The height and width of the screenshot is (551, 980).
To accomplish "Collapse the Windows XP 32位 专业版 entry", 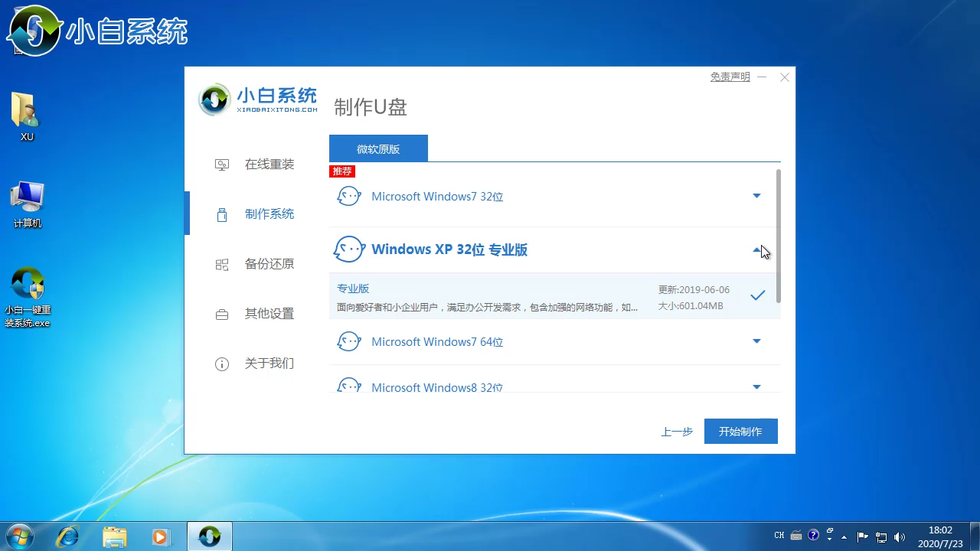I will [756, 250].
